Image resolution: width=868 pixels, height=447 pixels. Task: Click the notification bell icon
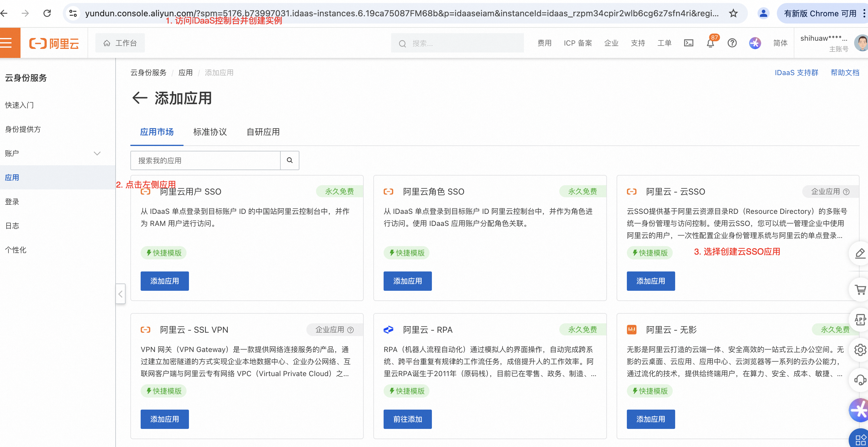710,43
